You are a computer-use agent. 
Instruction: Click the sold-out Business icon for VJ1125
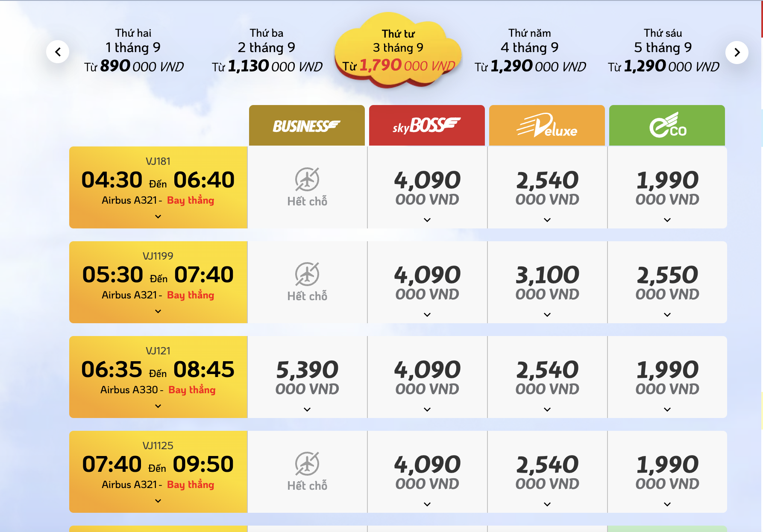coord(307,464)
